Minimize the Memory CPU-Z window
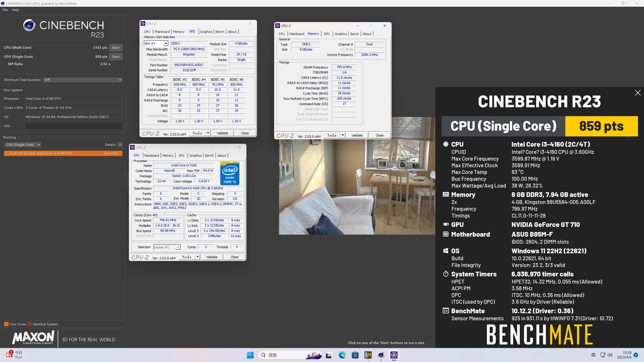 click(x=358, y=26)
